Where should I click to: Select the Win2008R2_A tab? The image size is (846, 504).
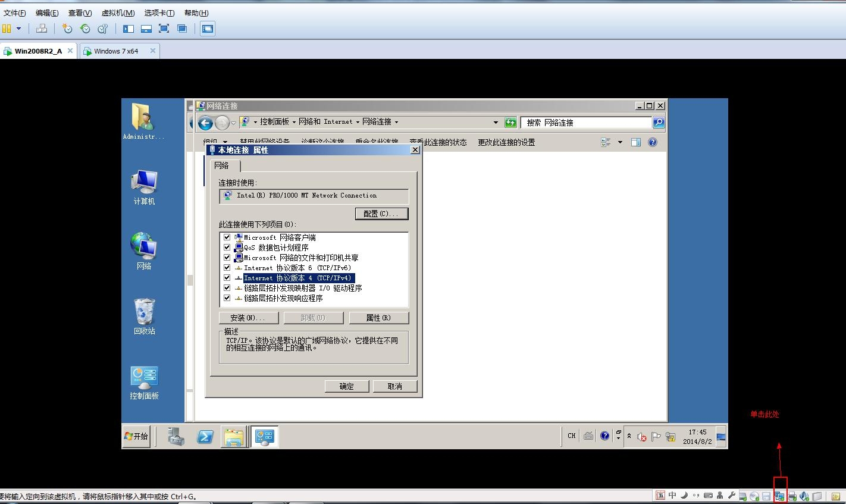click(x=38, y=51)
